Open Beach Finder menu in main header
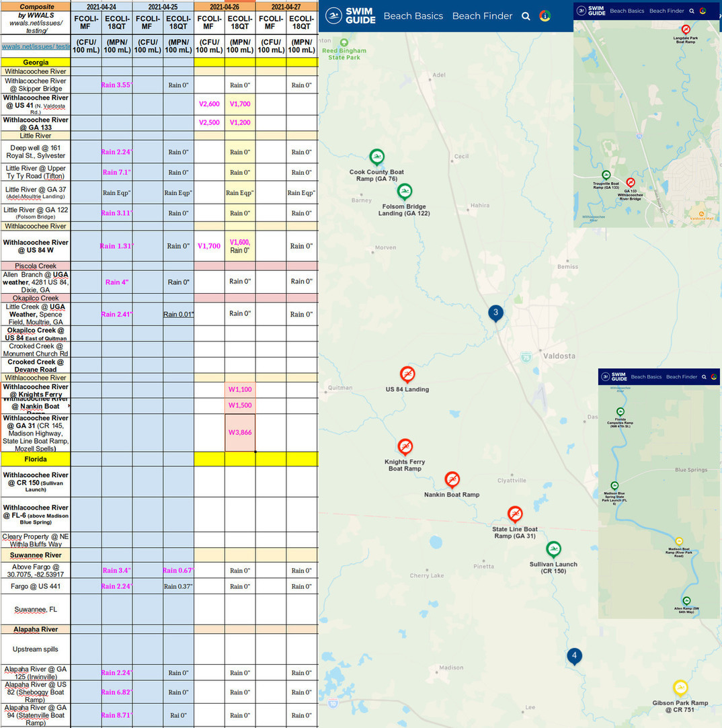722x728 pixels. 483,15
